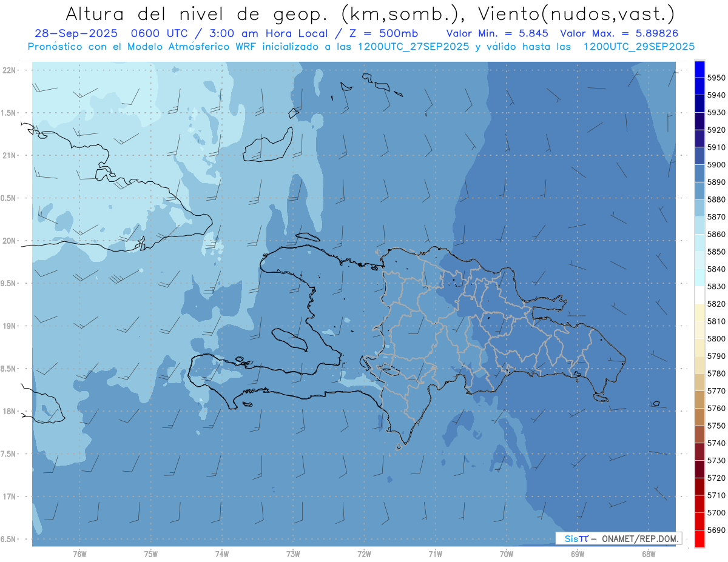The width and height of the screenshot is (728, 562).
Task: Select valid-until time '1200UTC_29SEP2025'
Action: point(639,47)
